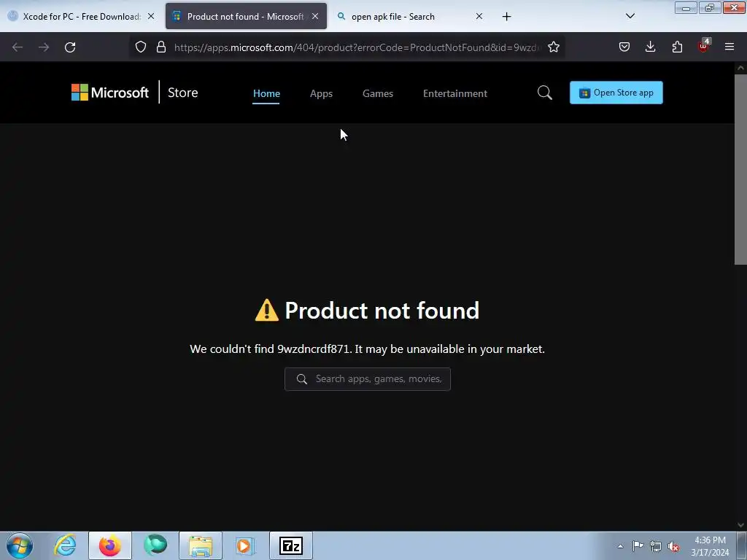This screenshot has width=747, height=560.
Task: Go back to previous page
Action: (x=18, y=47)
